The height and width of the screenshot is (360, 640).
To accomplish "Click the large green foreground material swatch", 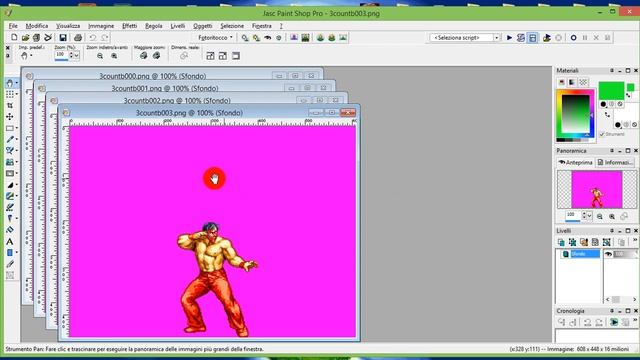I will [x=611, y=91].
